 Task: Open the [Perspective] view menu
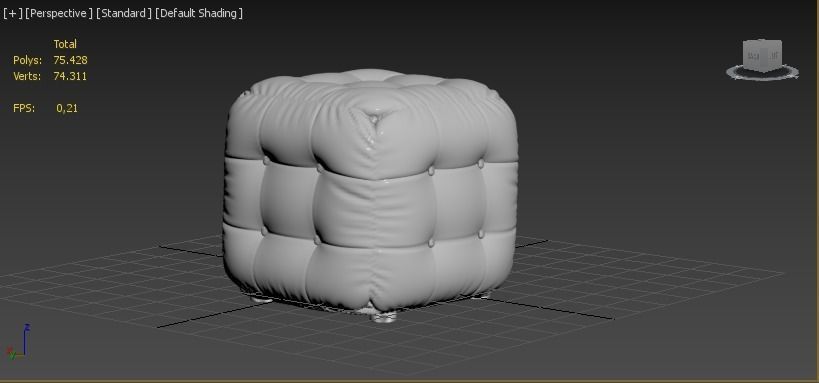tap(58, 13)
